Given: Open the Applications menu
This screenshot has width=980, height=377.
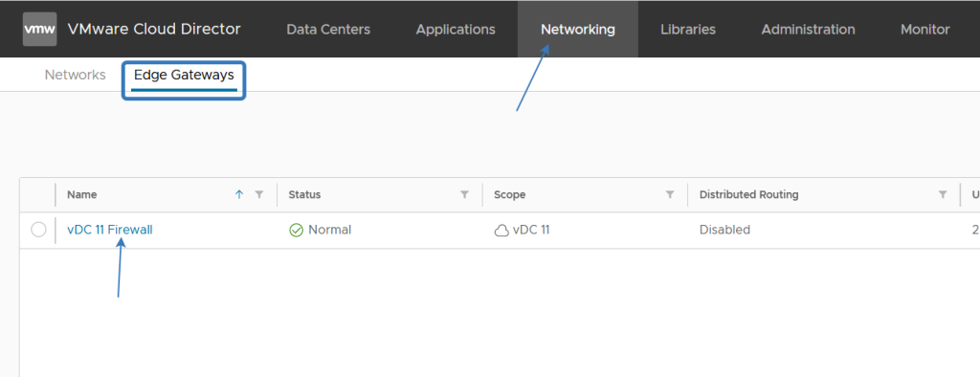Looking at the screenshot, I should coord(456,30).
